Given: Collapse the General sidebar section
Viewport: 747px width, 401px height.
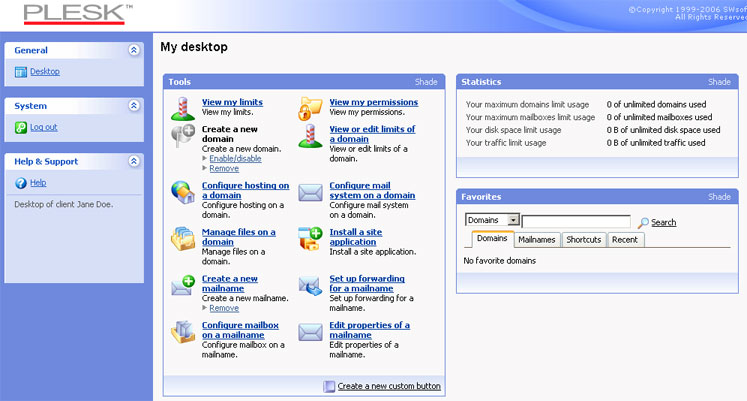Looking at the screenshot, I should (x=134, y=50).
